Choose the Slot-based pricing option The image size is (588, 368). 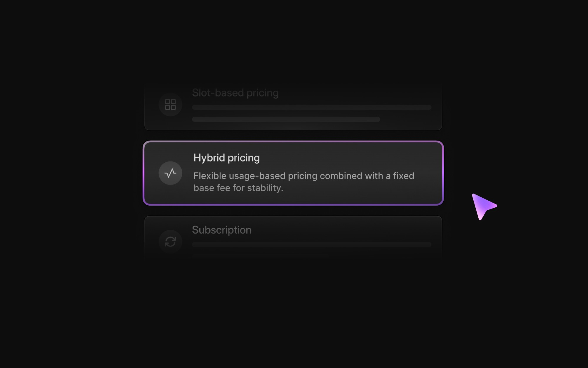click(x=293, y=106)
